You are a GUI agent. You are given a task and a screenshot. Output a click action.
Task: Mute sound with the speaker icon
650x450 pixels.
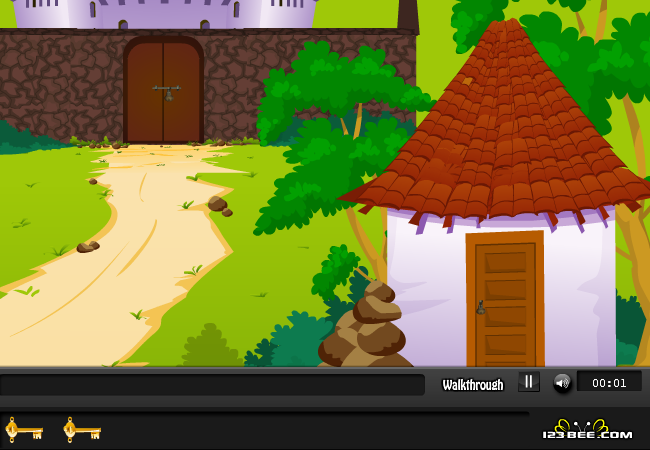(x=562, y=383)
